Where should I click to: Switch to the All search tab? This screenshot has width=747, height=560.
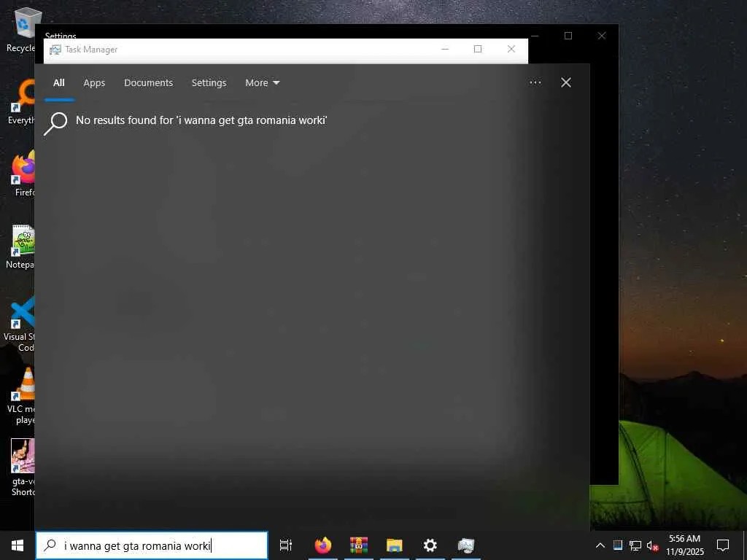click(x=58, y=83)
